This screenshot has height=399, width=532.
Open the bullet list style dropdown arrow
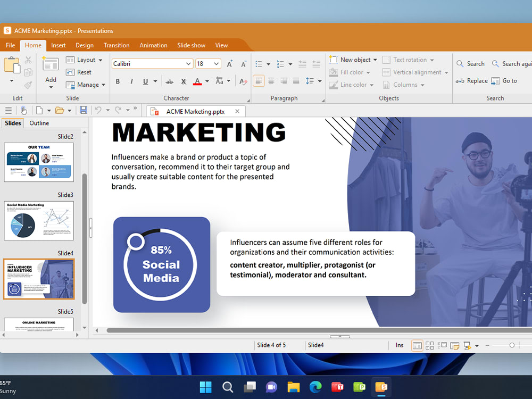pyautogui.click(x=268, y=64)
